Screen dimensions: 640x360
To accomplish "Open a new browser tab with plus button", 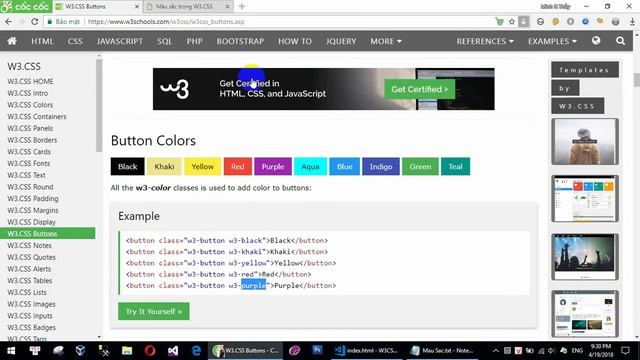I will (242, 7).
